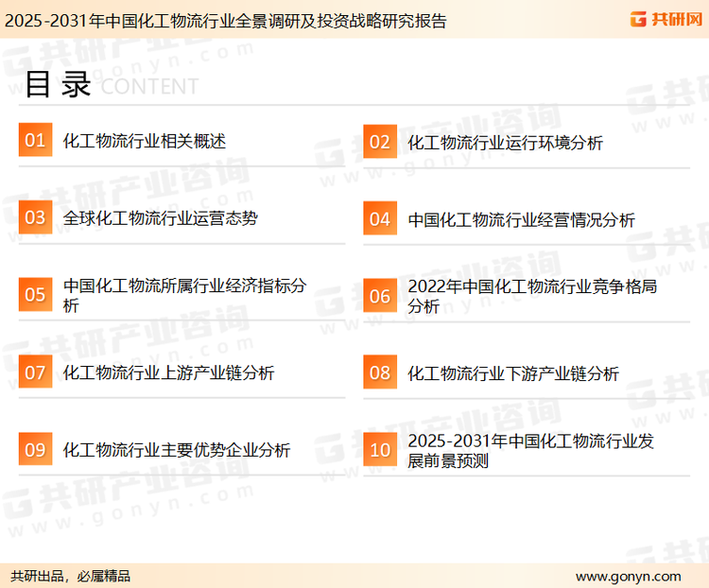Open chapter 中国化工物流行业经营情况分析
The height and width of the screenshot is (588, 709).
coord(521,220)
